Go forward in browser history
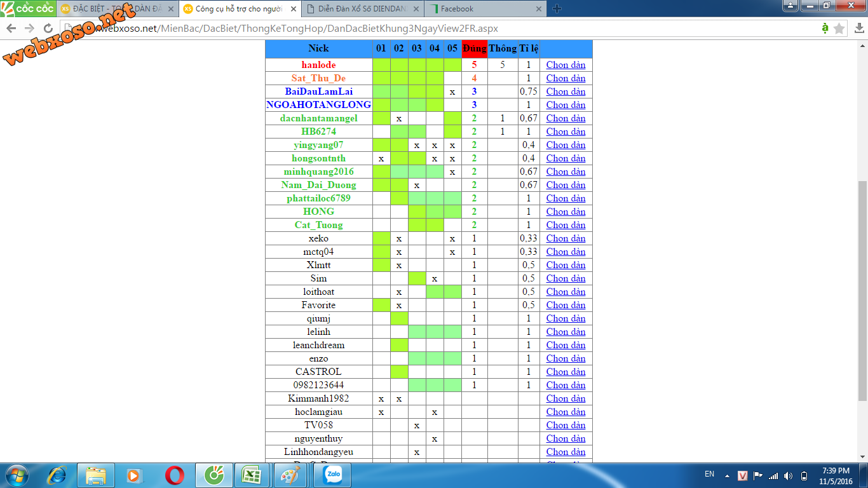Viewport: 868px width, 488px height. click(29, 29)
